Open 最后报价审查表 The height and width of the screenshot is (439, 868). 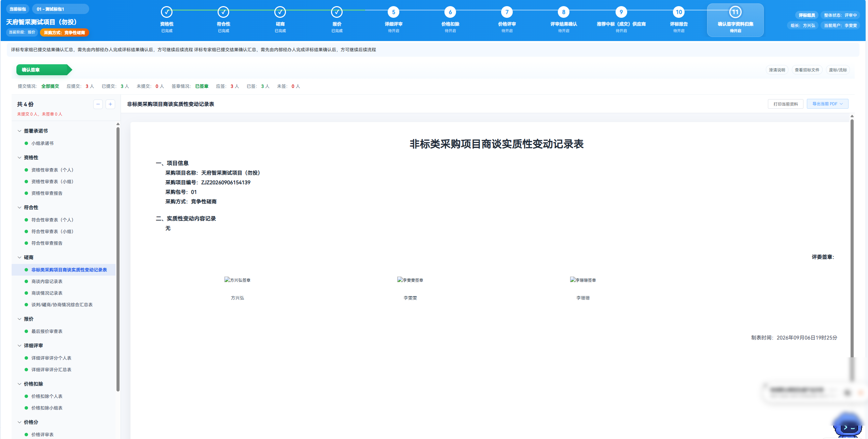(47, 331)
